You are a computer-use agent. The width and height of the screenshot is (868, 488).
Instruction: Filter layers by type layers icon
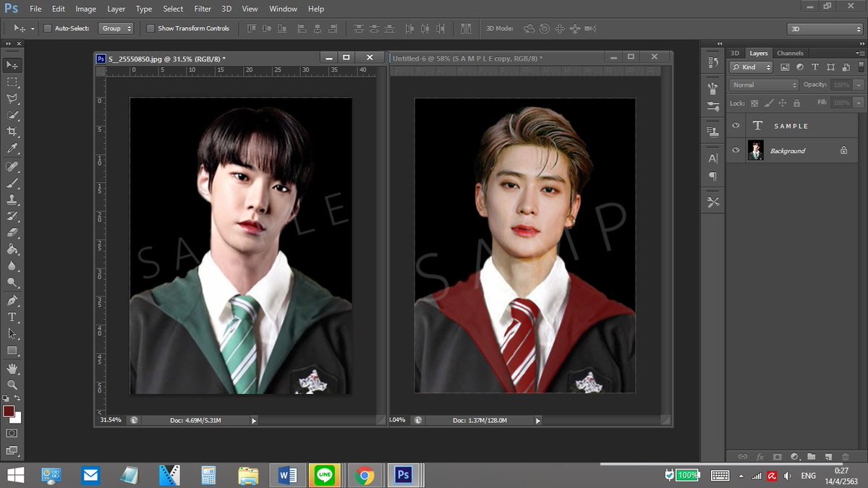point(815,67)
